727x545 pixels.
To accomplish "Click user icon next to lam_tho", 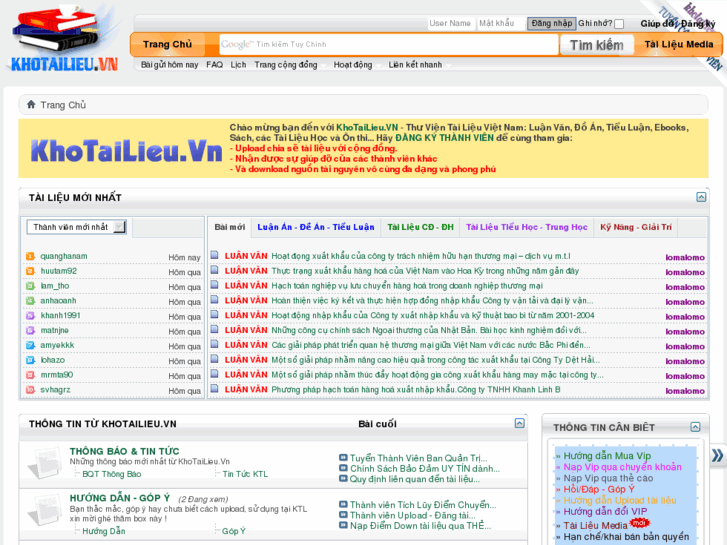I will click(x=31, y=286).
